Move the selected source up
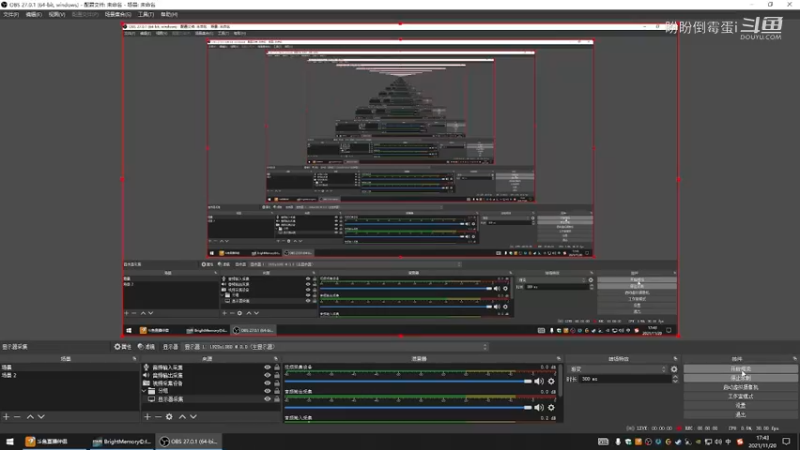 click(x=182, y=417)
